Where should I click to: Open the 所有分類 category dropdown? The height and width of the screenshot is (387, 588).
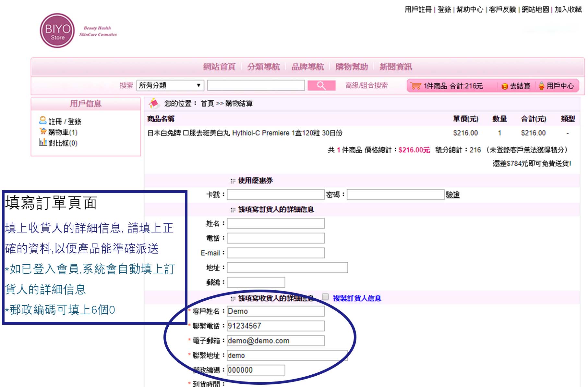[170, 85]
